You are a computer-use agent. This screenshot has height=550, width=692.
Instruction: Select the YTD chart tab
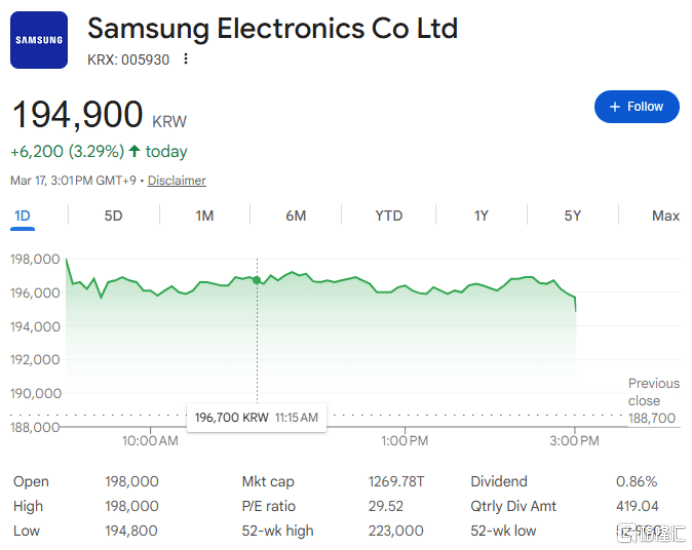point(388,216)
